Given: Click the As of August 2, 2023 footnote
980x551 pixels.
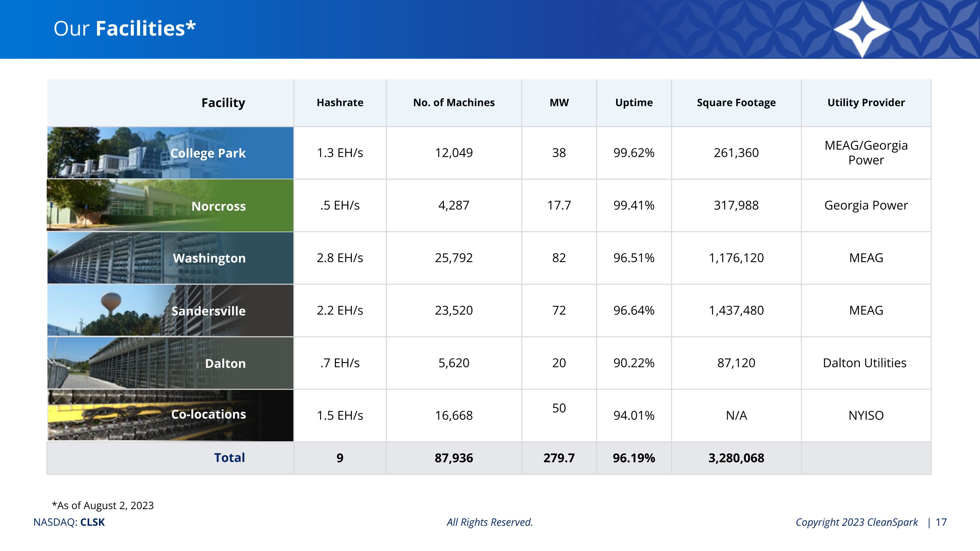Looking at the screenshot, I should (103, 505).
